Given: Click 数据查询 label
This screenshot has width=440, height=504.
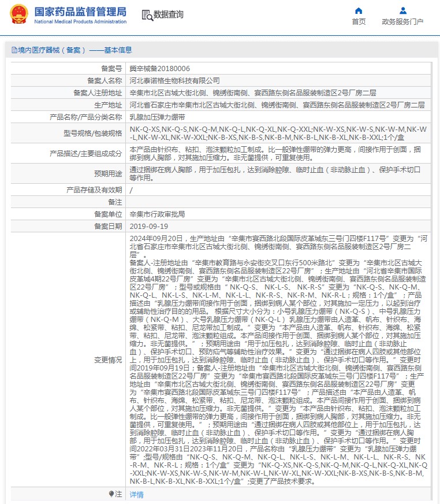Looking at the screenshot, I should pos(168,14).
